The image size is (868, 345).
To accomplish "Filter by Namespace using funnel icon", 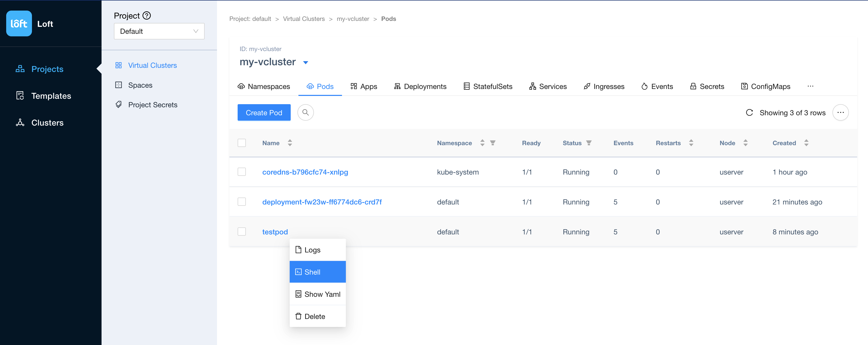I will click(493, 143).
